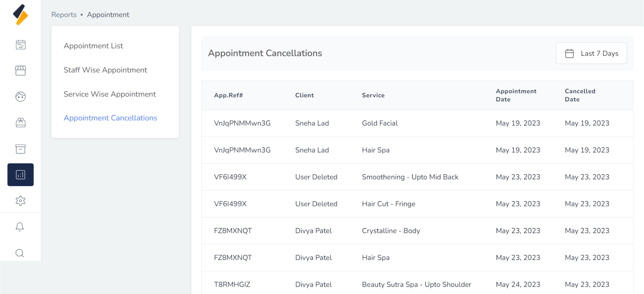The image size is (644, 294).
Task: Select Staff Wise Appointment report
Action: point(105,70)
